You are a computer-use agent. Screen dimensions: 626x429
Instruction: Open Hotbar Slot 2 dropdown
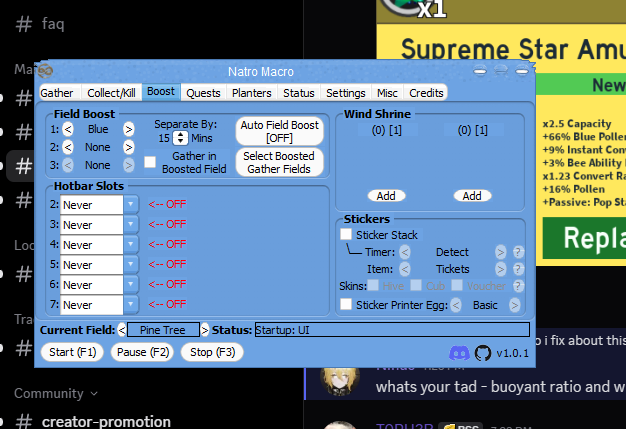(131, 205)
